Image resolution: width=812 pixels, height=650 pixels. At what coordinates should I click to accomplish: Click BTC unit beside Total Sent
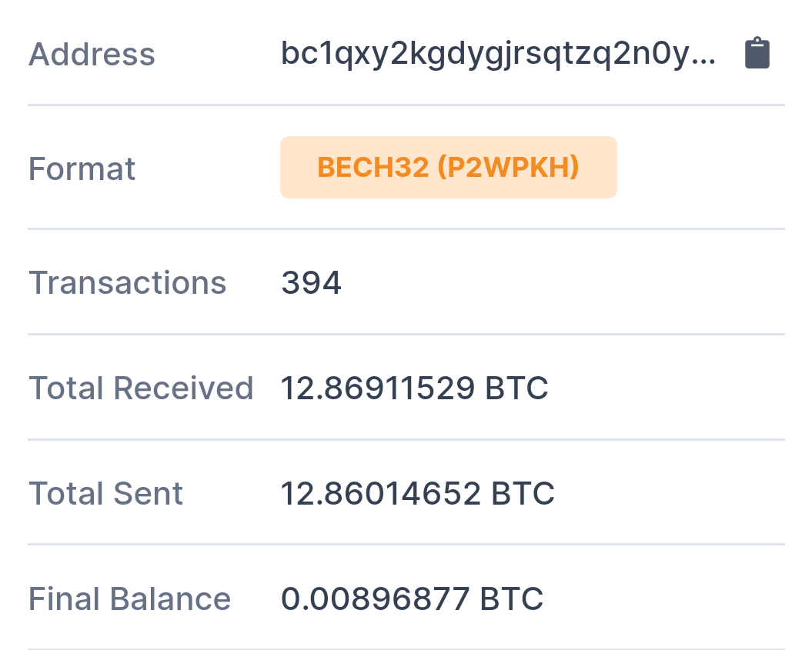tap(523, 493)
